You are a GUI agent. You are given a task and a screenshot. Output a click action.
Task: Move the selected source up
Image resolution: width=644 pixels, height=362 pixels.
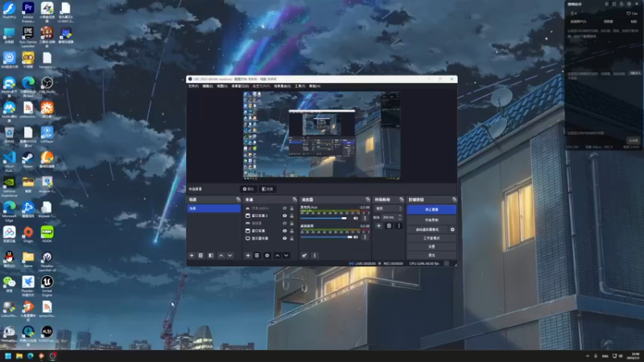(277, 255)
